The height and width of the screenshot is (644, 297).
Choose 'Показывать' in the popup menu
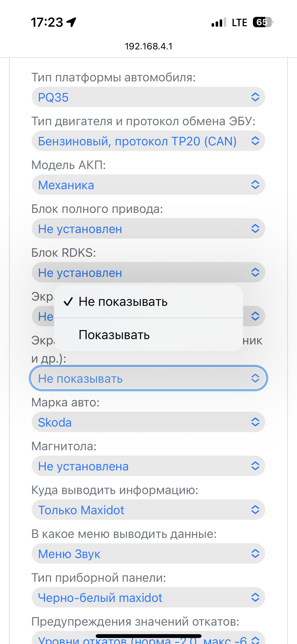pos(149,335)
